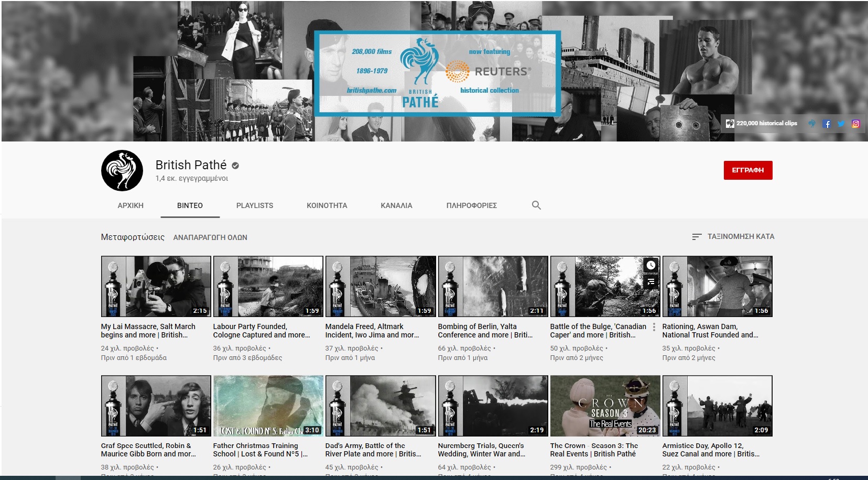Open the Facebook link icon in banner
The height and width of the screenshot is (480, 868).
pos(827,124)
